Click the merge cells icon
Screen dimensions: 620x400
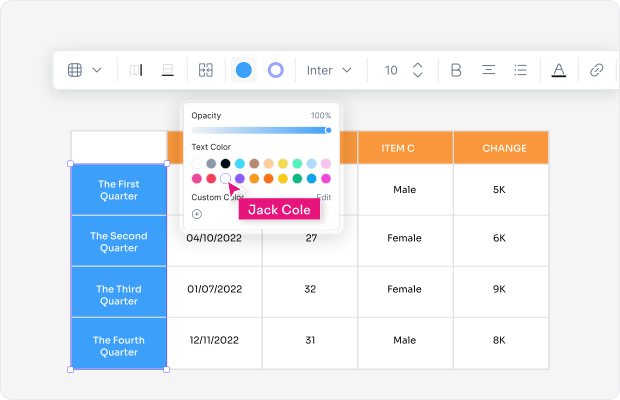pos(205,70)
